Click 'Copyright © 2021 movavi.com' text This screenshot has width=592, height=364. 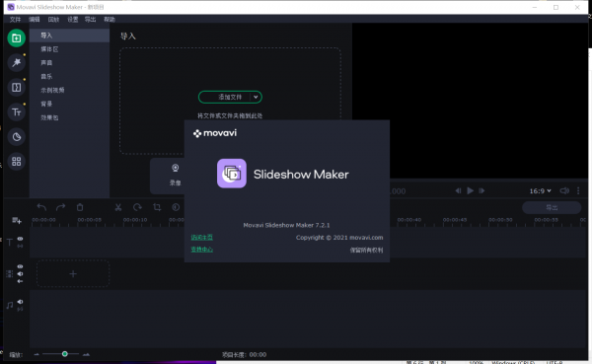[x=339, y=238]
